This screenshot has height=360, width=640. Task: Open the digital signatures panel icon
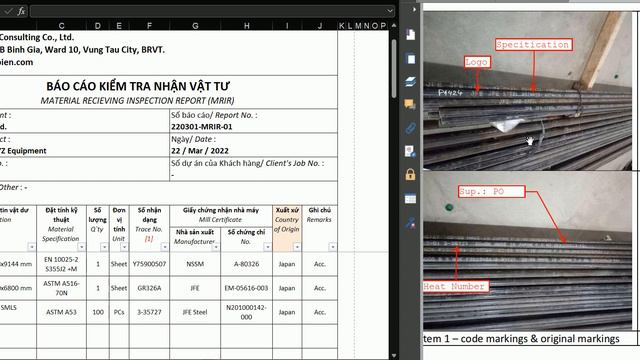(x=410, y=151)
